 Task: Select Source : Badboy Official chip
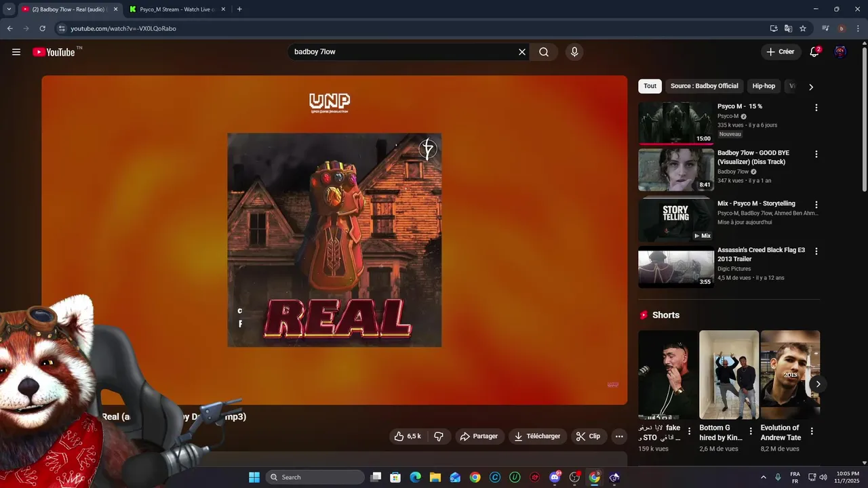point(704,86)
